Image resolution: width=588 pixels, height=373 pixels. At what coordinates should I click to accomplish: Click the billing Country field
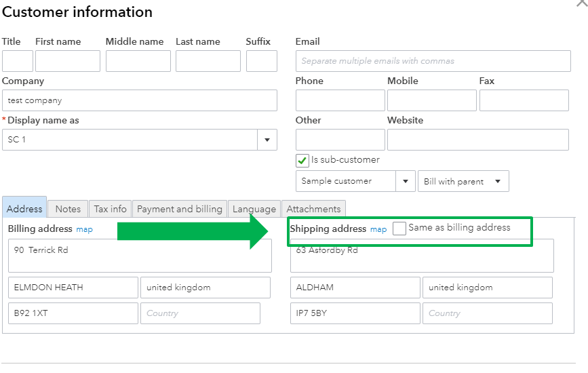(200, 313)
